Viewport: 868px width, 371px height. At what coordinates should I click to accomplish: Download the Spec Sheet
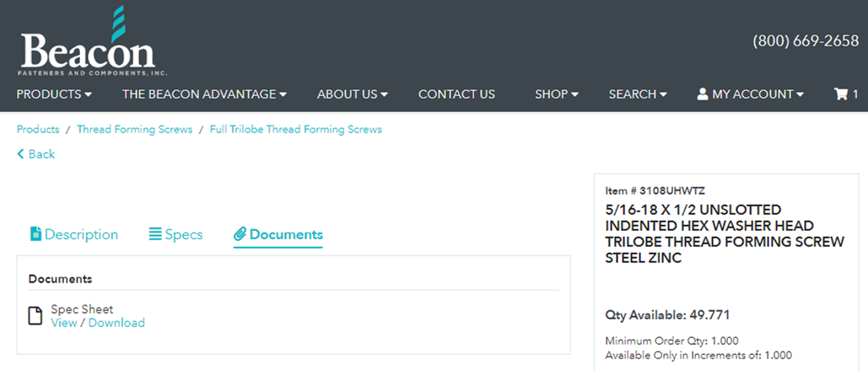click(116, 323)
